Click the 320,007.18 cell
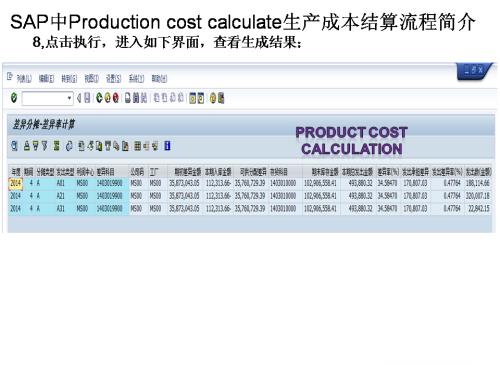Image resolution: width=500 pixels, height=365 pixels. 478,196
